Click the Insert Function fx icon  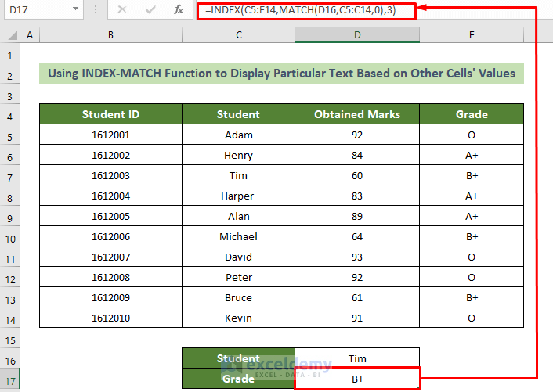tap(179, 9)
